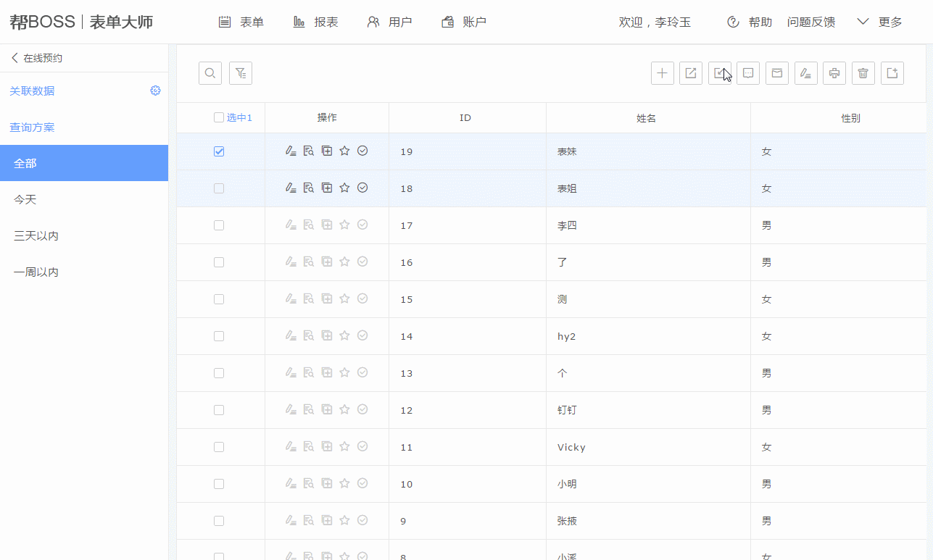The width and height of the screenshot is (933, 560).
Task: Open the 帮助 link
Action: [x=750, y=22]
